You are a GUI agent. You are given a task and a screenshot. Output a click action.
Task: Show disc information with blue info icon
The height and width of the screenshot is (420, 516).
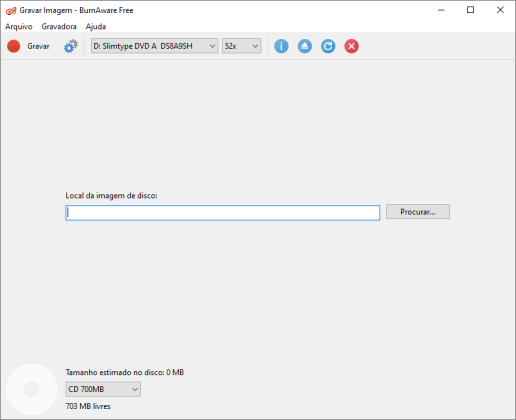point(281,46)
